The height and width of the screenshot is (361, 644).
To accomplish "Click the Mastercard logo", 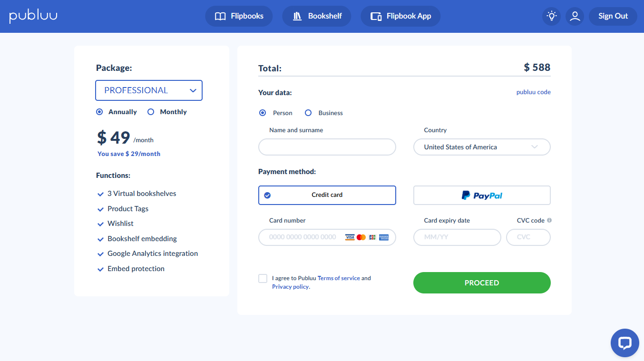I will [x=361, y=237].
